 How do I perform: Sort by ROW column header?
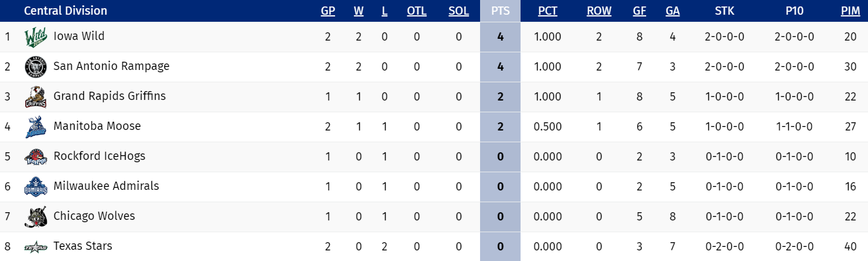point(599,11)
